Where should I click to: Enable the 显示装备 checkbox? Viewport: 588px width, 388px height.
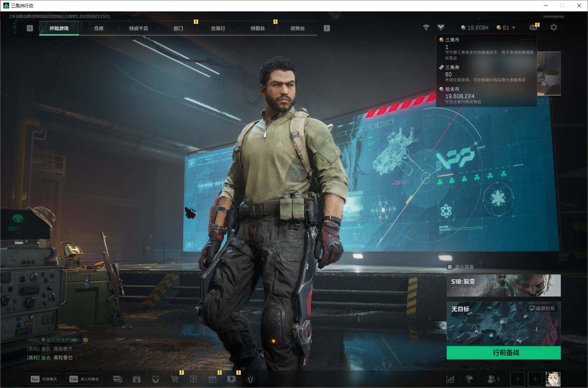pos(450,267)
